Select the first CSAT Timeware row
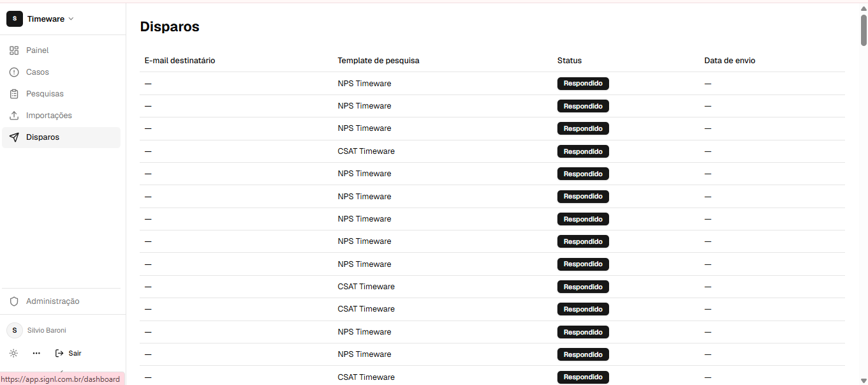 click(x=492, y=151)
